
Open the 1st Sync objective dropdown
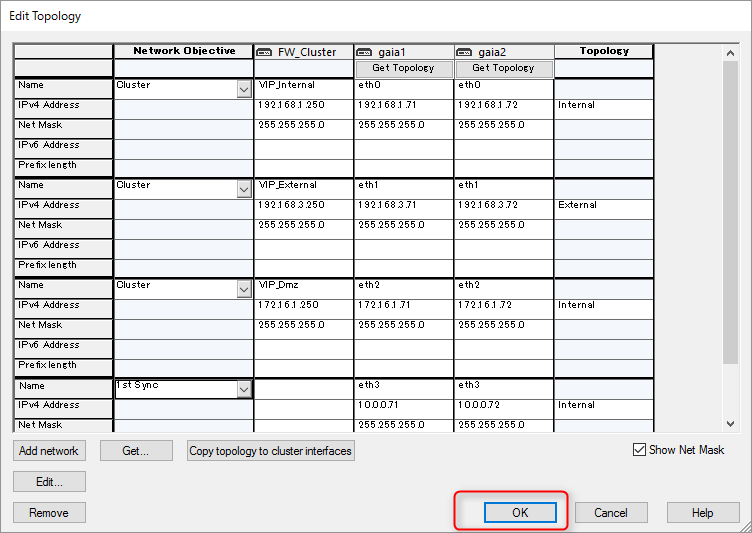pyautogui.click(x=244, y=389)
